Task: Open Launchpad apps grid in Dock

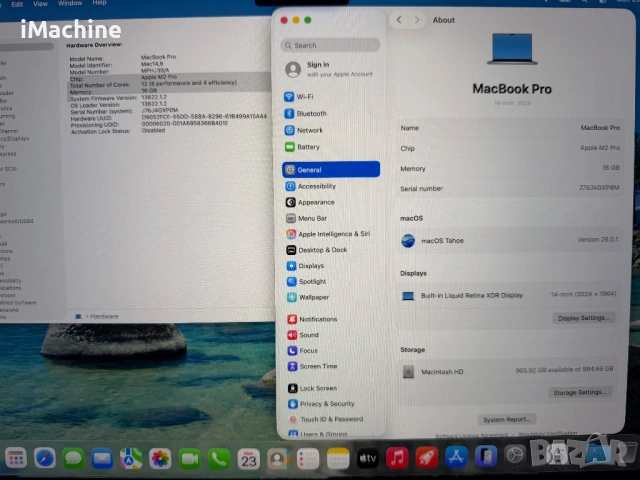Action: 16,458
